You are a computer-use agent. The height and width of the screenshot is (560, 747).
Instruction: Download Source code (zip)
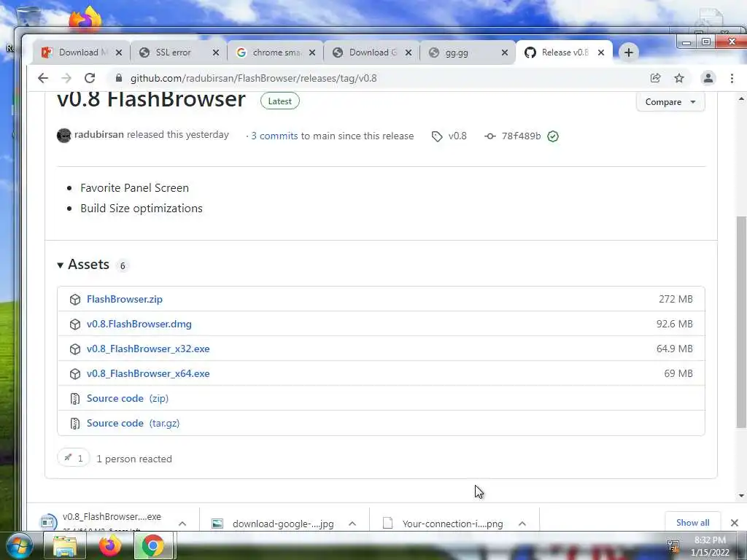(128, 398)
